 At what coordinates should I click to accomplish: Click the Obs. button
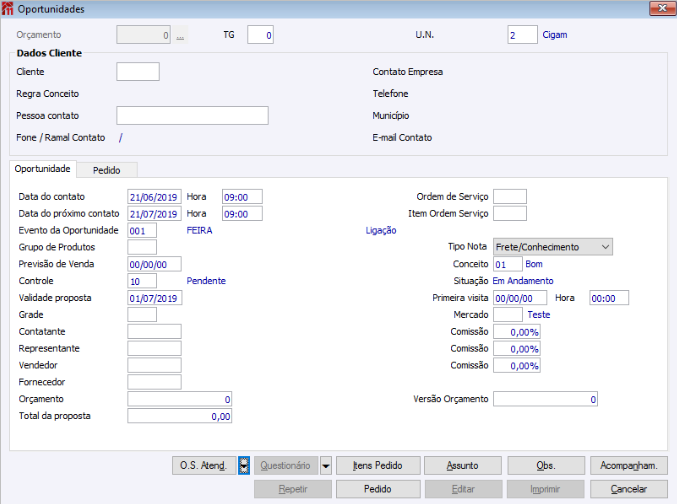[546, 466]
